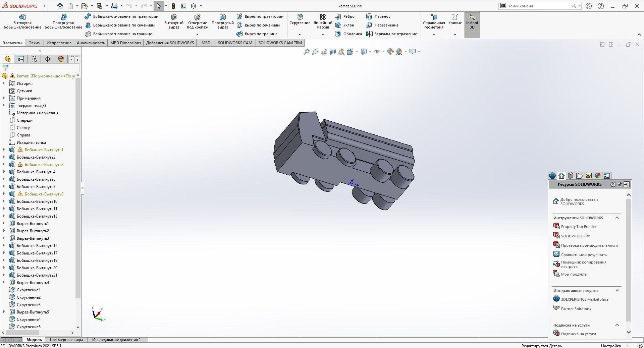Viewport: 644px width, 348px height.
Task: Select the Пересечение intersect tool
Action: click(382, 25)
